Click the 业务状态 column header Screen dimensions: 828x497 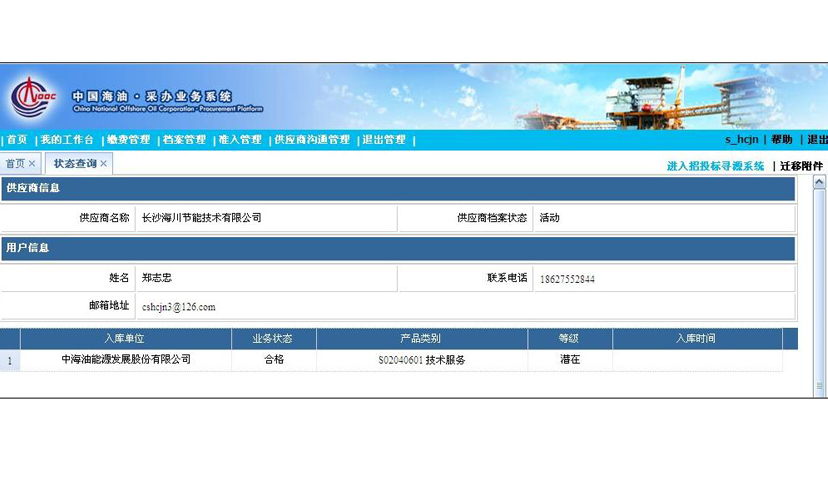click(x=273, y=339)
